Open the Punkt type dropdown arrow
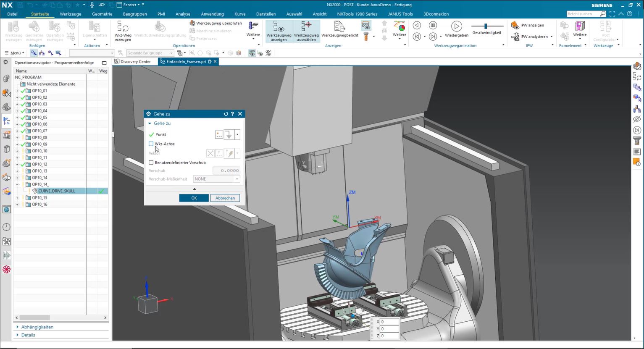Screen dimensions: 644x349 237,134
